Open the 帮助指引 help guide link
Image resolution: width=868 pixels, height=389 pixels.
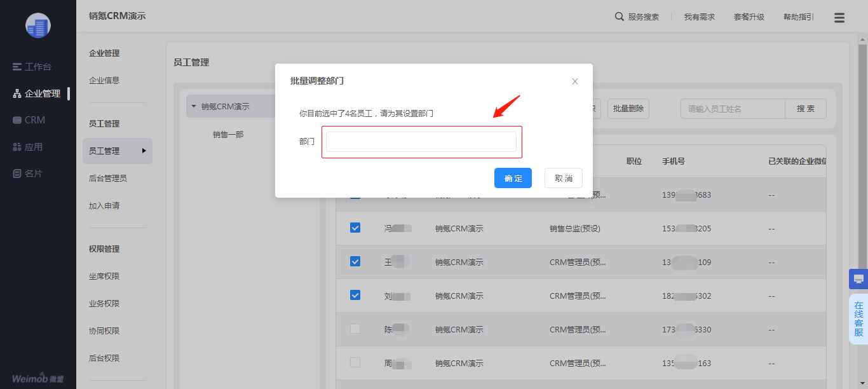799,17
